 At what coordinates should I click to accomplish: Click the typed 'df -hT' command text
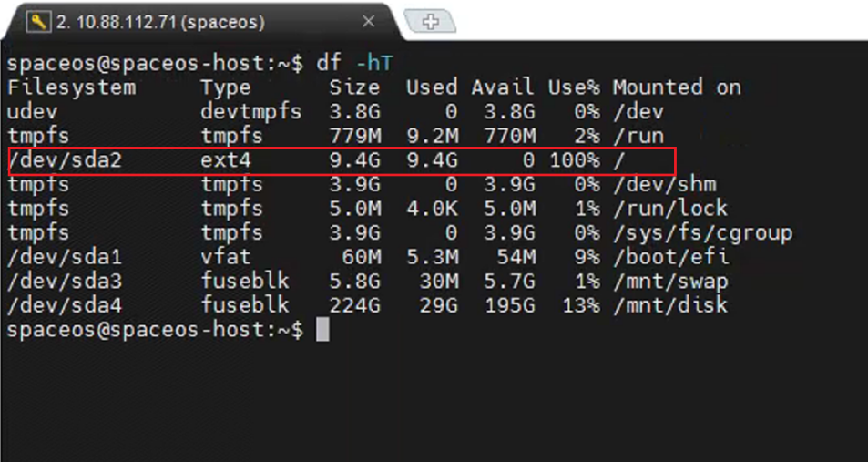point(355,63)
